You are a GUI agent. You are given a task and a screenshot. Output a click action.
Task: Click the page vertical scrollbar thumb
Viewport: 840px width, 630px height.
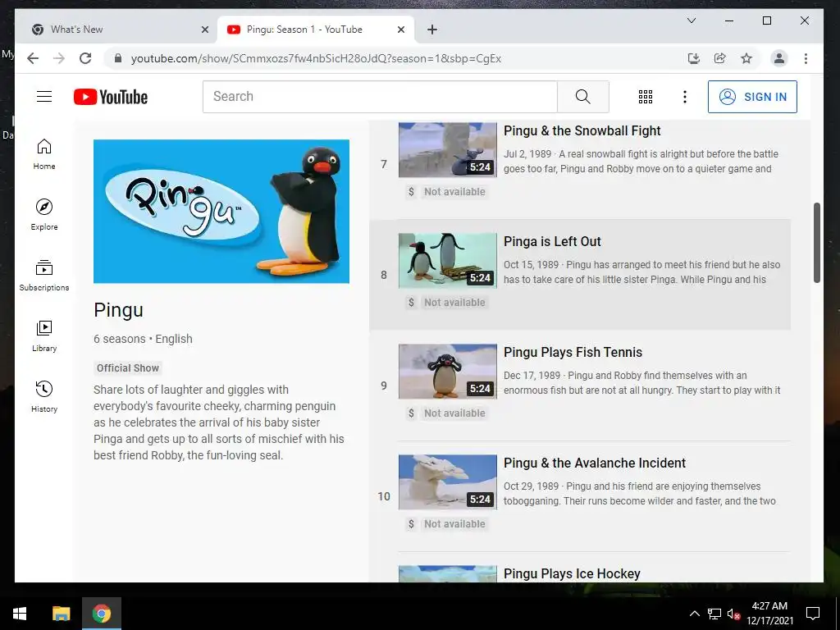point(816,243)
